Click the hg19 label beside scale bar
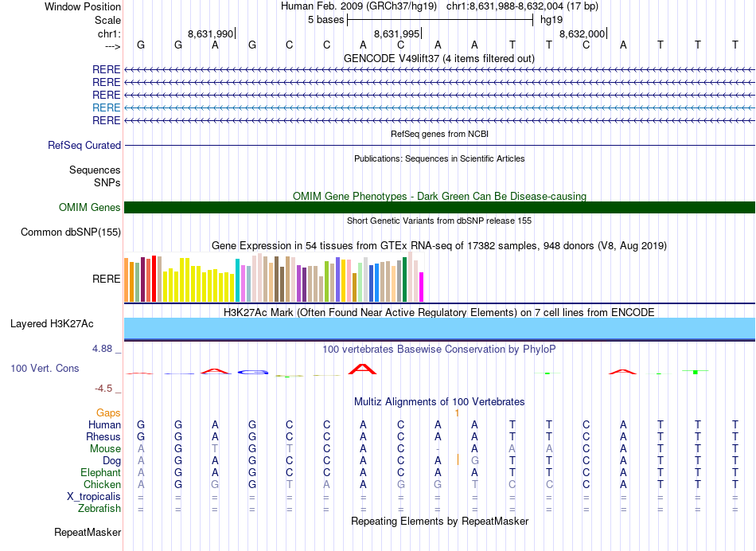 [x=551, y=20]
